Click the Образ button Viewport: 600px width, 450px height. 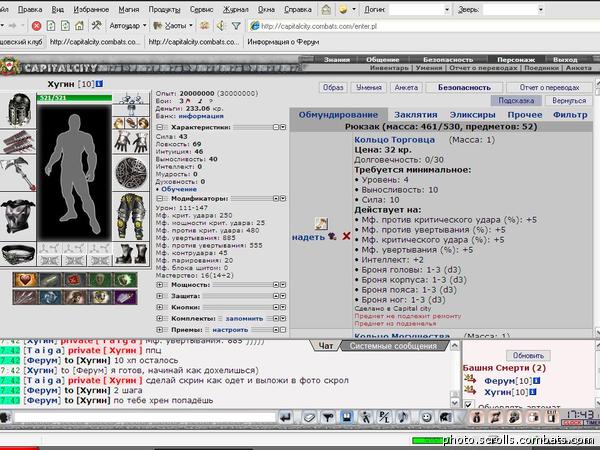333,87
